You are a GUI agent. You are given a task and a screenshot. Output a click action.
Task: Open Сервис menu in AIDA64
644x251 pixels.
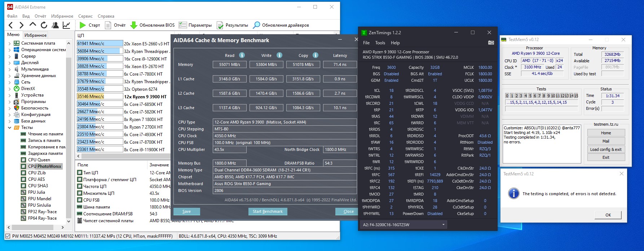(85, 16)
